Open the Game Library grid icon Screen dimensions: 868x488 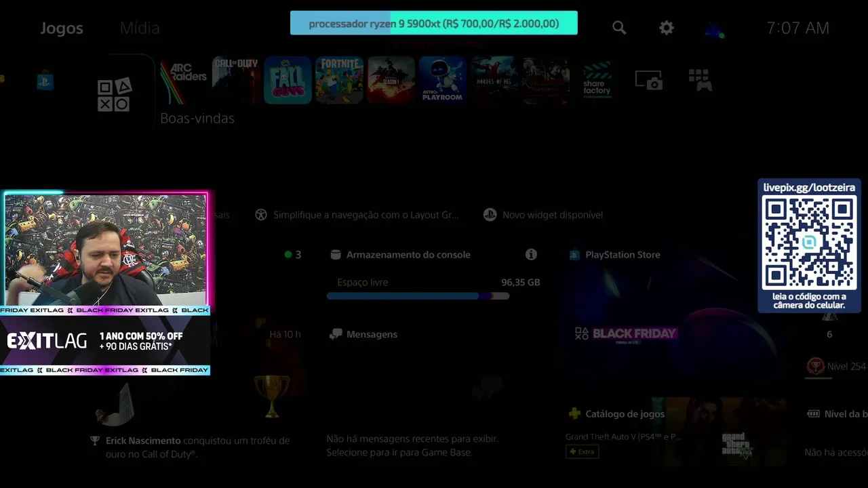tap(701, 80)
